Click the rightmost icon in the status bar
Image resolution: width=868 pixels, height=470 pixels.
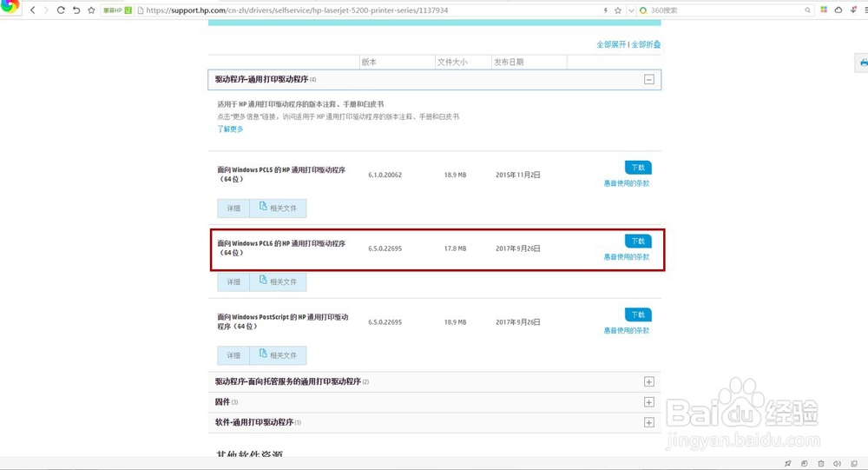click(854, 463)
